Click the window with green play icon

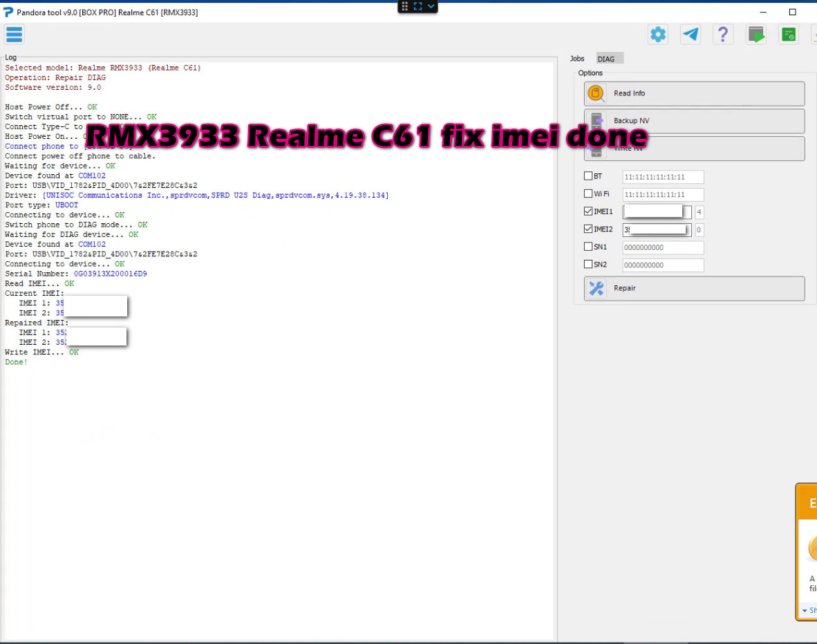click(756, 35)
